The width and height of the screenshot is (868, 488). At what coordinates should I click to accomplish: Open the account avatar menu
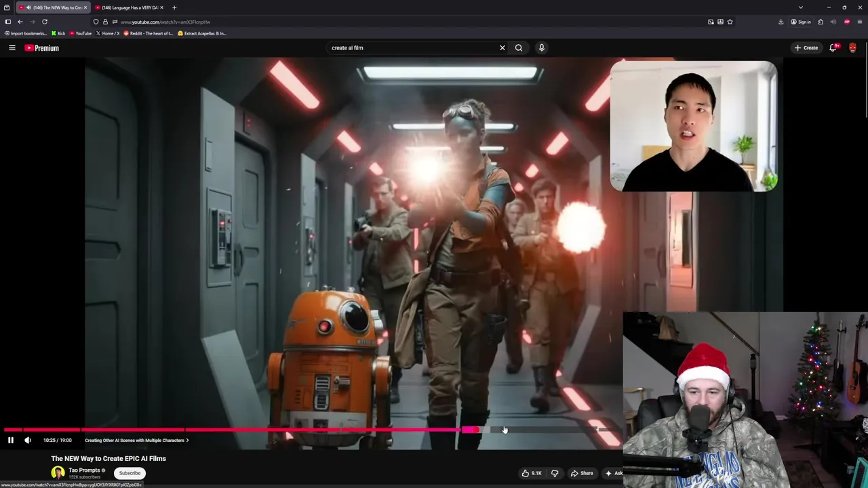tap(852, 47)
